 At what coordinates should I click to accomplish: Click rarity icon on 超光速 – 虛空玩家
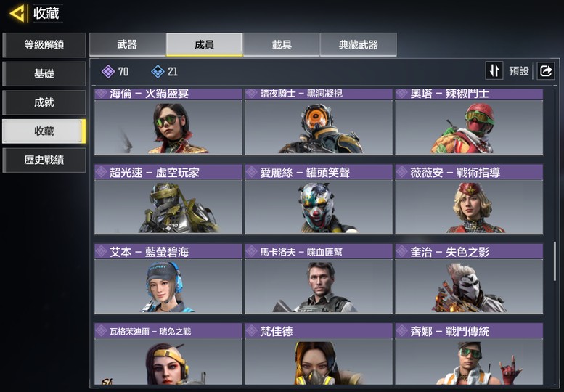pyautogui.click(x=102, y=172)
